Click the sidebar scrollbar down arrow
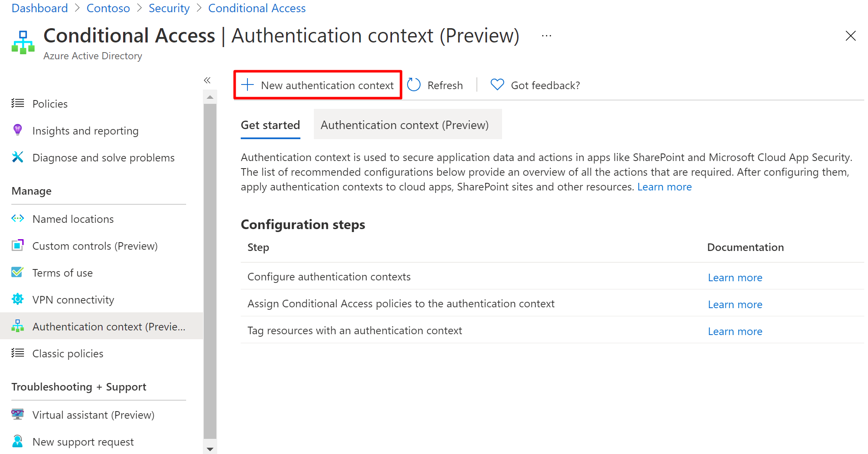This screenshot has height=454, width=868. 210,449
